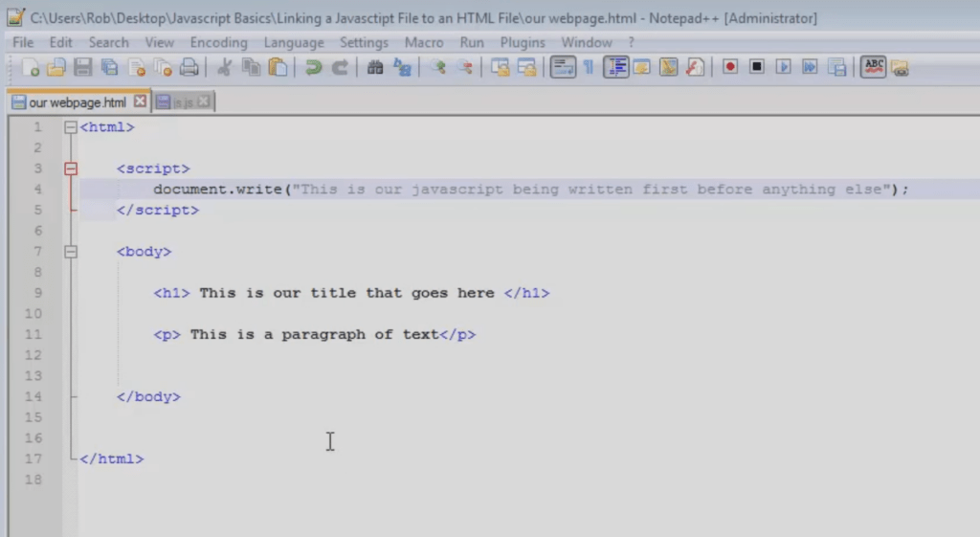
Task: Click Synchronize Vertical Scrolling icon
Action: 500,67
